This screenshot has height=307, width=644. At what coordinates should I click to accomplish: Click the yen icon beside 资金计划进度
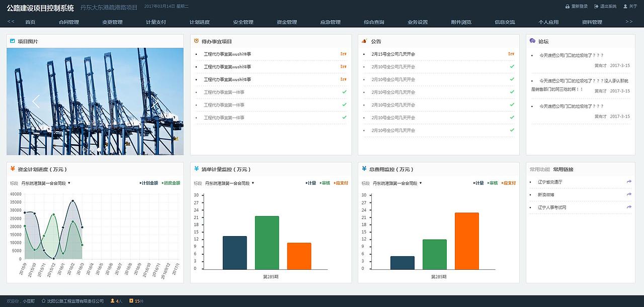coord(12,169)
